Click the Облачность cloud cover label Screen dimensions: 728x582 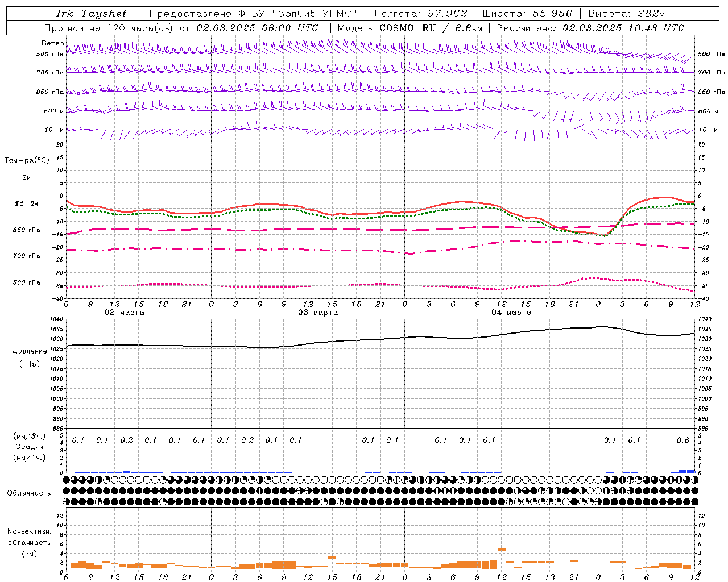coord(29,493)
